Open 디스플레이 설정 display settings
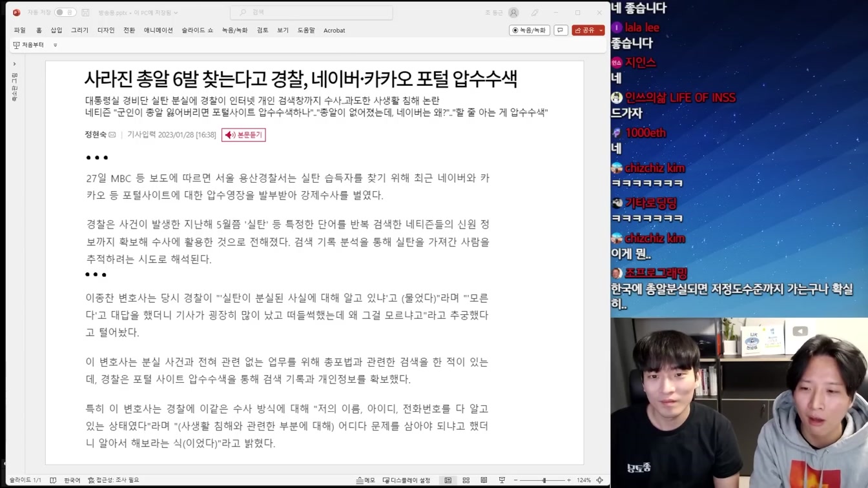This screenshot has width=868, height=488. (406, 480)
